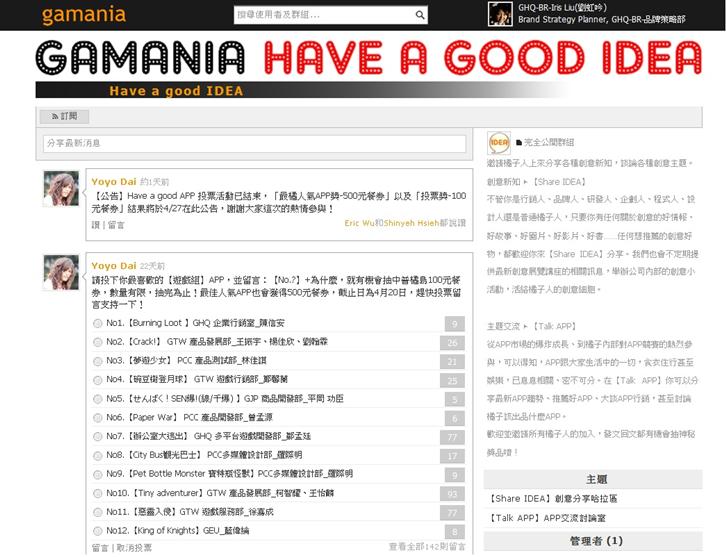Screen dimensions: 726x557
Task: Select No10 Tiny adventurer poll option
Action: pos(97,493)
